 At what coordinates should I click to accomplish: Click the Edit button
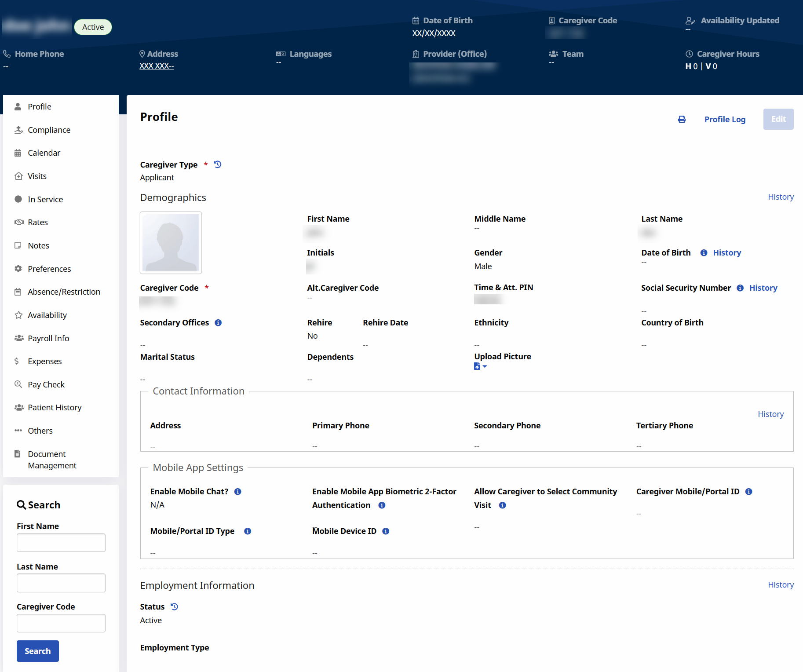point(778,119)
